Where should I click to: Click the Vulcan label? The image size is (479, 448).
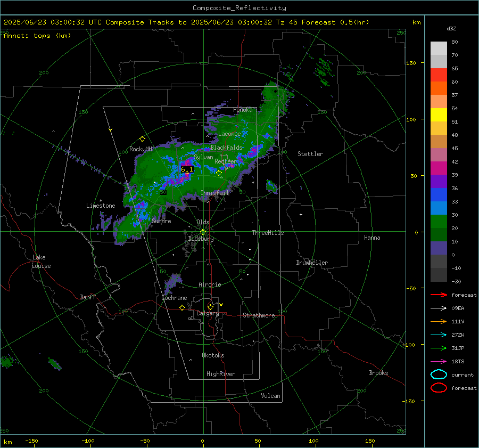[271, 396]
